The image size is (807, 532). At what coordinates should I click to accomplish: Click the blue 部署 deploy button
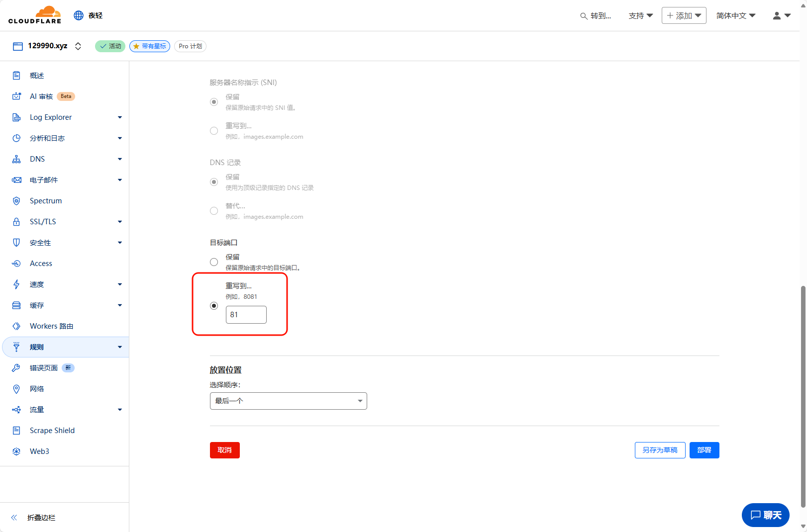point(704,450)
